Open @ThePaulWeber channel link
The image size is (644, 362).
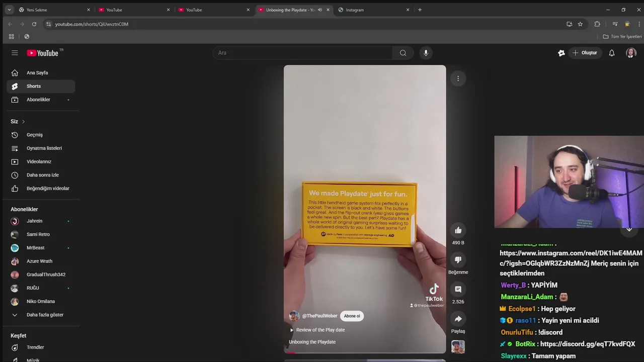[319, 316]
